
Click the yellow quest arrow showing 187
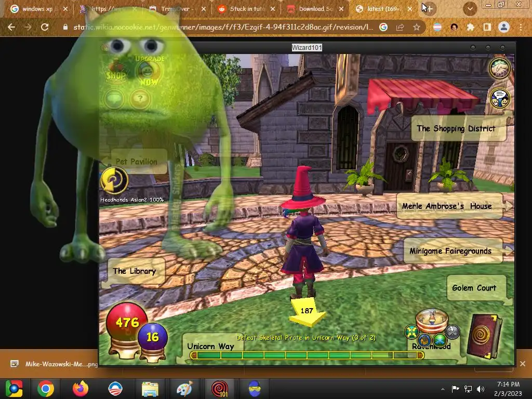(307, 312)
